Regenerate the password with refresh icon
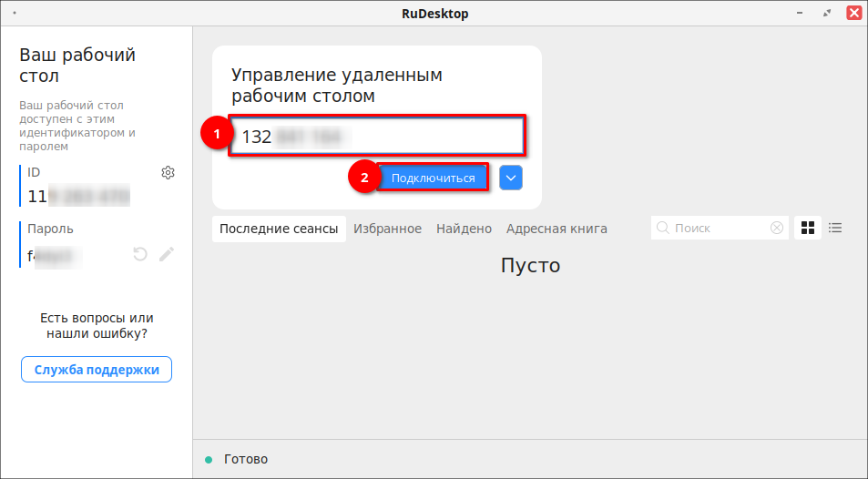868x479 pixels. (x=140, y=254)
